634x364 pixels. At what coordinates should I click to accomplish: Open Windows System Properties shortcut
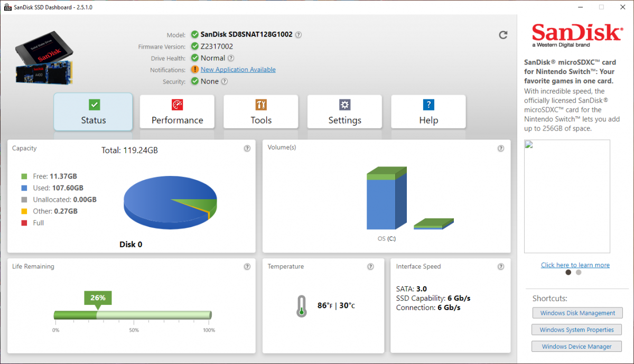click(x=576, y=330)
